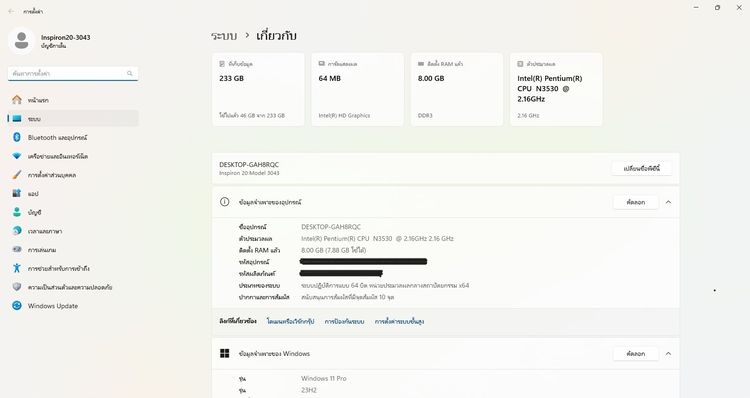Open Bluetooth and devices settings icon
Screen dimensions: 750x398
coord(17,137)
